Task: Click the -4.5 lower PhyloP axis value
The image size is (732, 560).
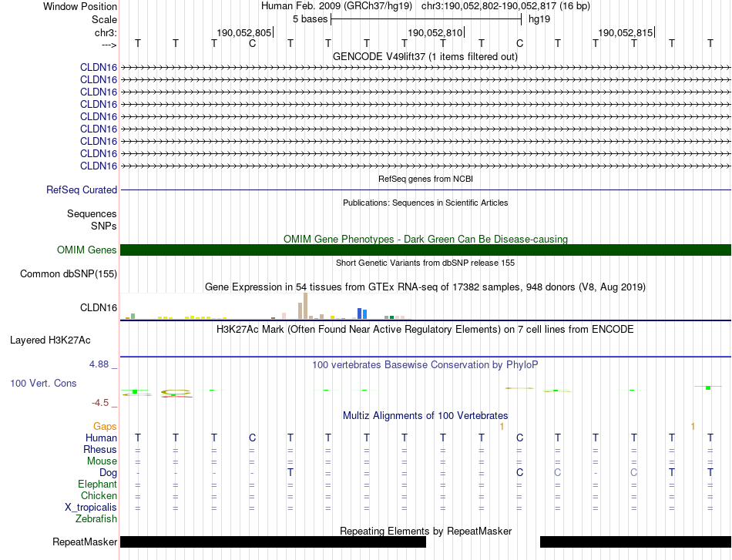Action: (100, 403)
